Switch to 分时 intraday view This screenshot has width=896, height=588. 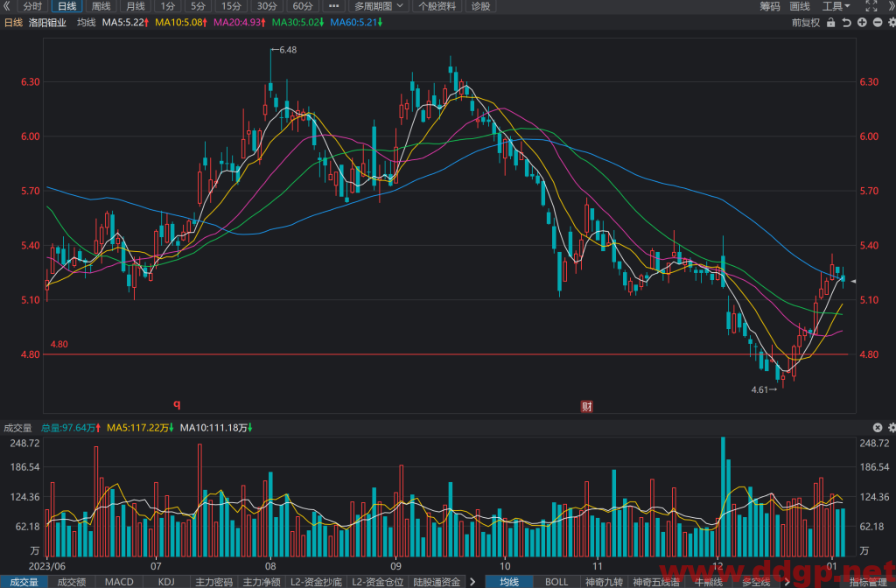click(x=32, y=6)
